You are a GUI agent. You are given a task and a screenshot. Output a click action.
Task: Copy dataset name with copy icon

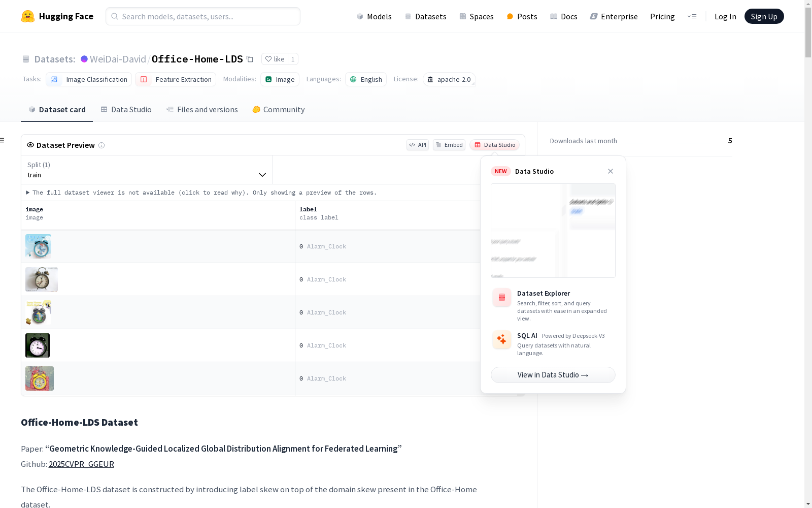[250, 59]
